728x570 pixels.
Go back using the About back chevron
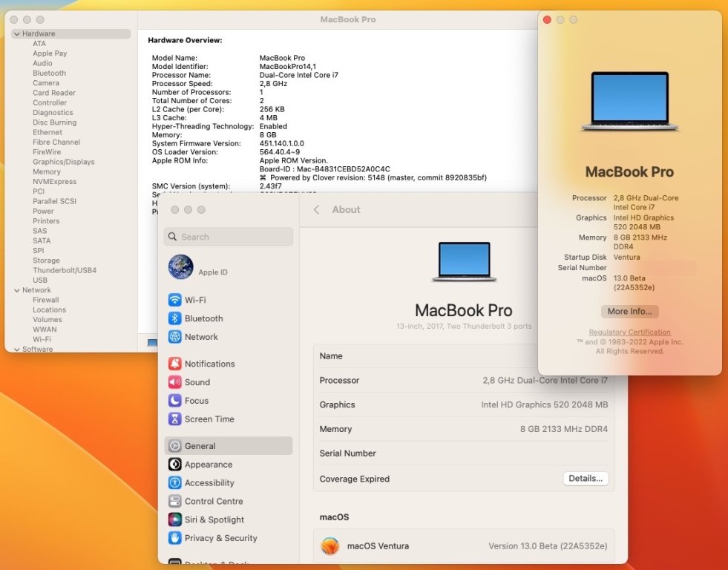[317, 210]
